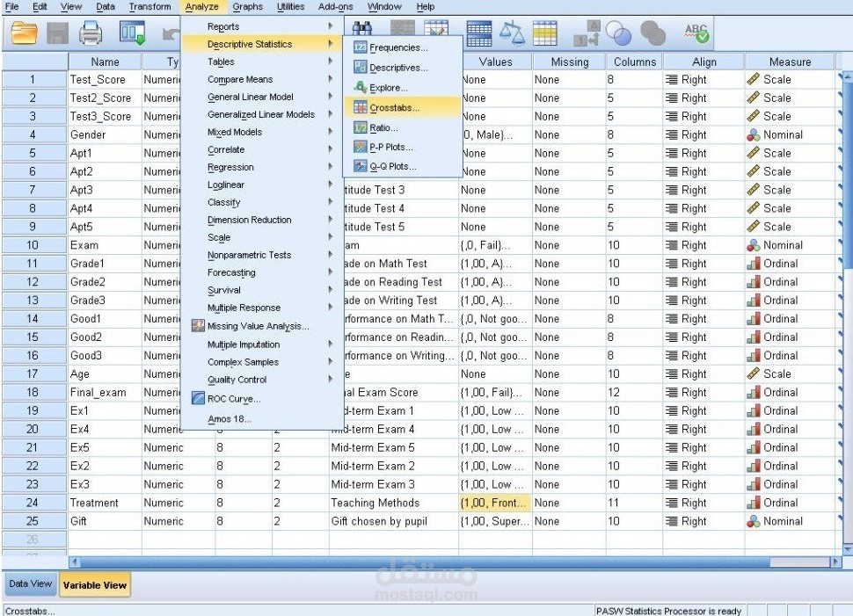Click the Final_exam variable name cell
This screenshot has width=853, height=616.
105,393
